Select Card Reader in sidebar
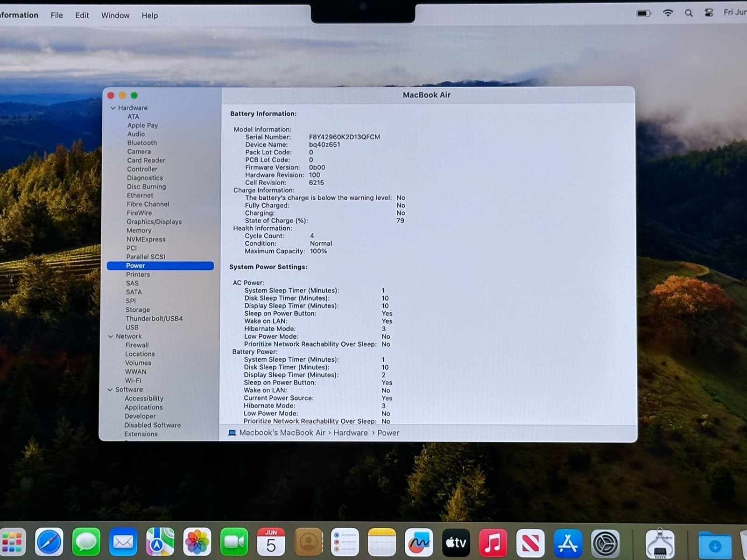This screenshot has height=560, width=747. (146, 160)
